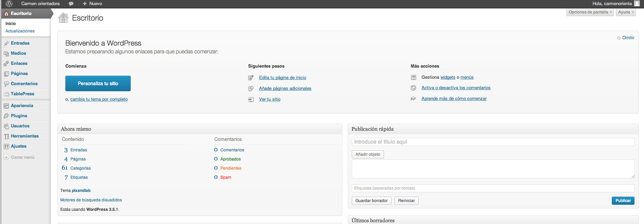This screenshot has width=644, height=224.
Task: Collapse sidebar via Cerrar menú text
Action: [x=23, y=157]
